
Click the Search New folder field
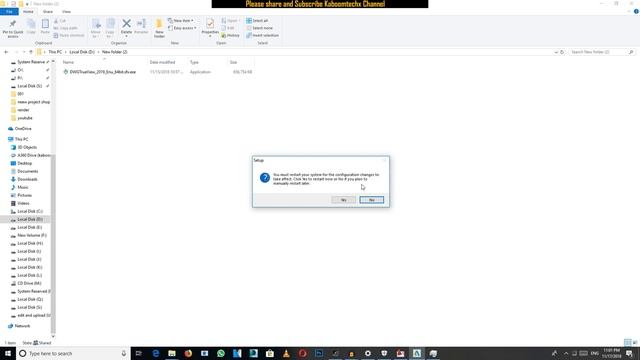[602, 52]
